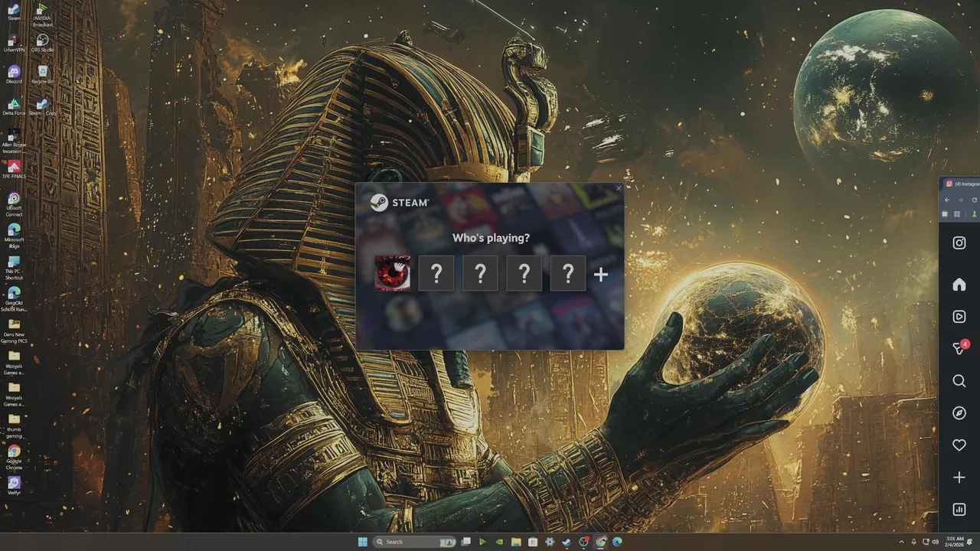Switch to Steam on the taskbar

(x=567, y=542)
